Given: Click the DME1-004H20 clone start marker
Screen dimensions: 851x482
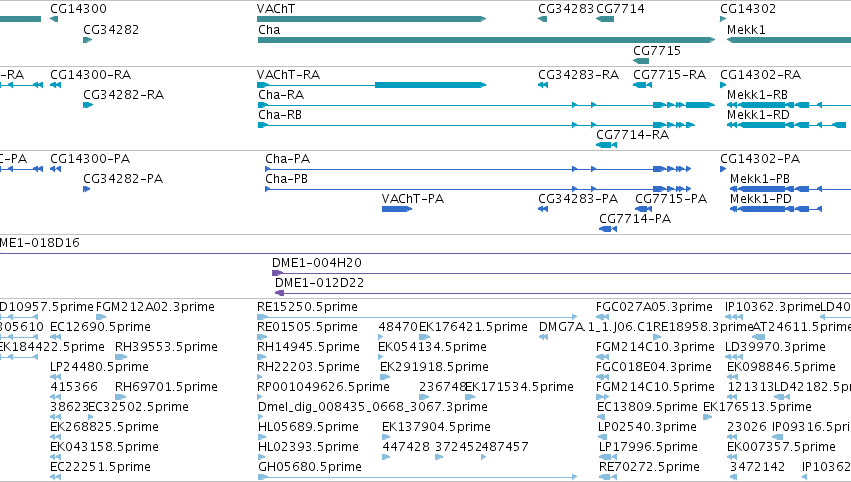Looking at the screenshot, I should point(277,273).
